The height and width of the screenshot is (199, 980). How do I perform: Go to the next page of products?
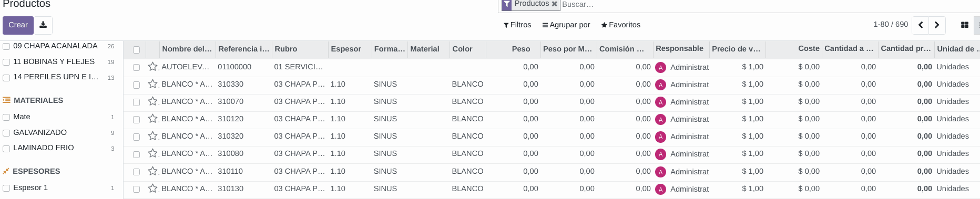pyautogui.click(x=937, y=25)
